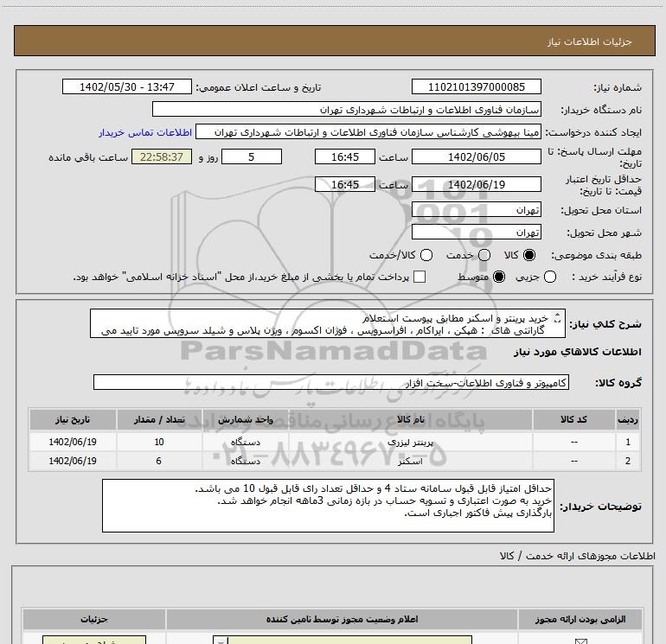Open the permit status dropdown arrow
Image resolution: width=666 pixels, height=644 pixels.
click(221, 641)
